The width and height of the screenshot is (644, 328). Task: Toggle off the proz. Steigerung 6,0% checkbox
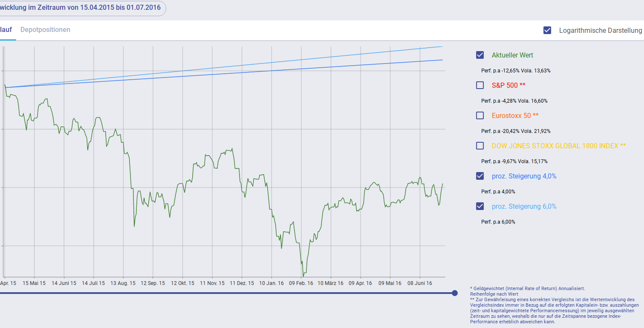[480, 206]
